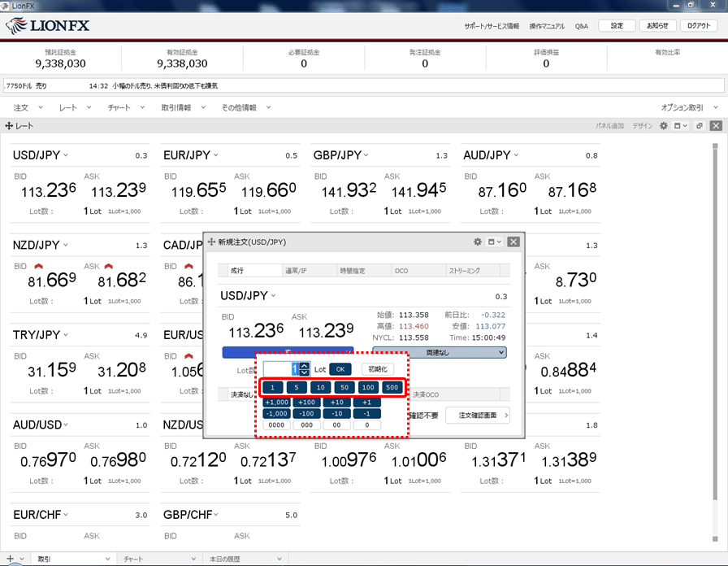
Task: Click the お知らせ notifications button
Action: tap(657, 25)
